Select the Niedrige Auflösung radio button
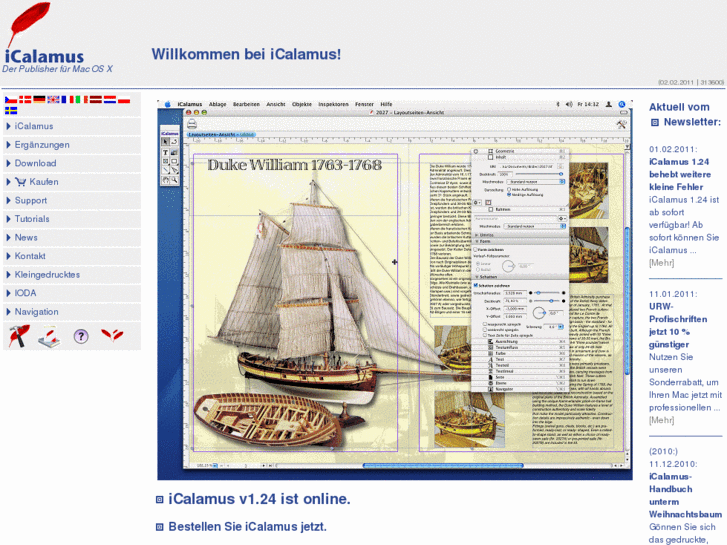727x545 pixels. [x=509, y=195]
